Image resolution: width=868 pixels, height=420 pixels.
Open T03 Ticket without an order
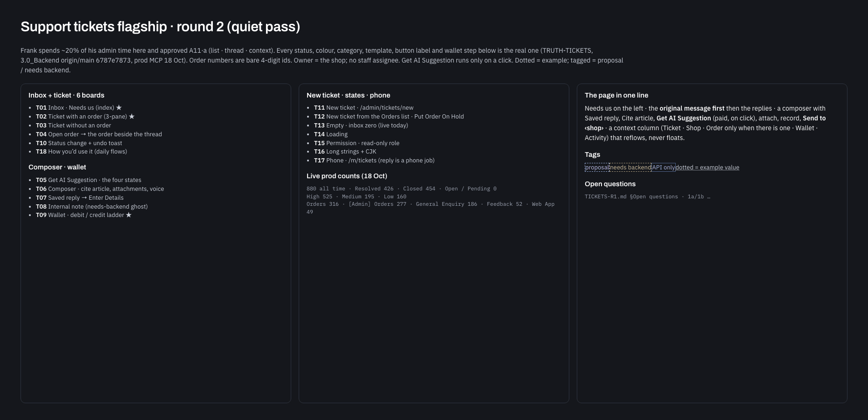[x=73, y=126]
